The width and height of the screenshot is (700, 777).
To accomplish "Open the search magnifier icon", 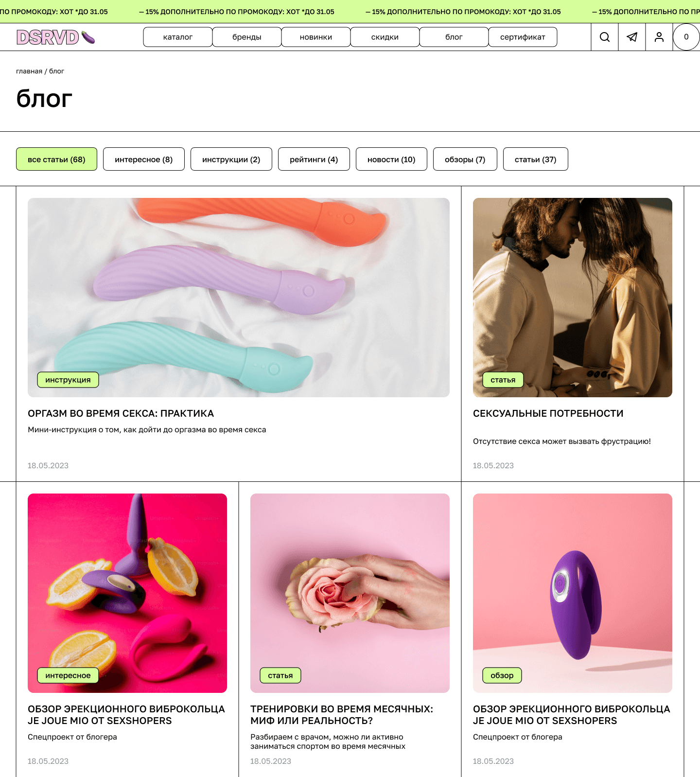I will 605,37.
